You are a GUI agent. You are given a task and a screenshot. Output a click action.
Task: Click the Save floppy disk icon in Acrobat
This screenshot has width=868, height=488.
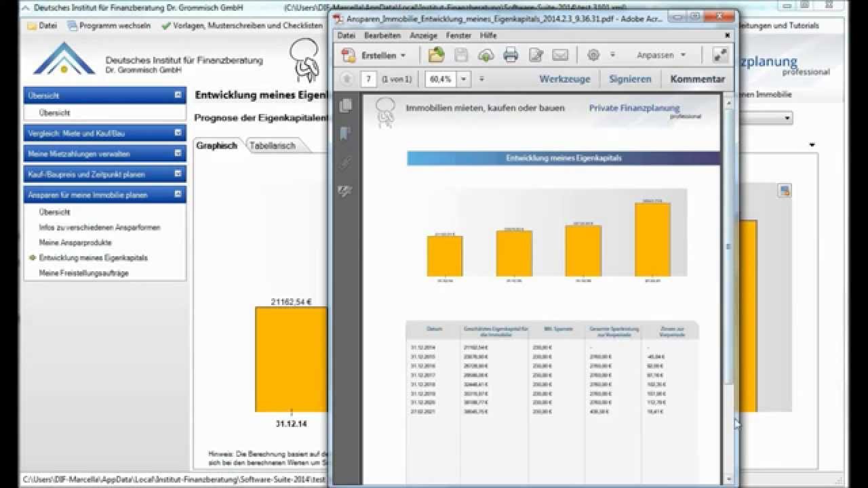coord(461,55)
